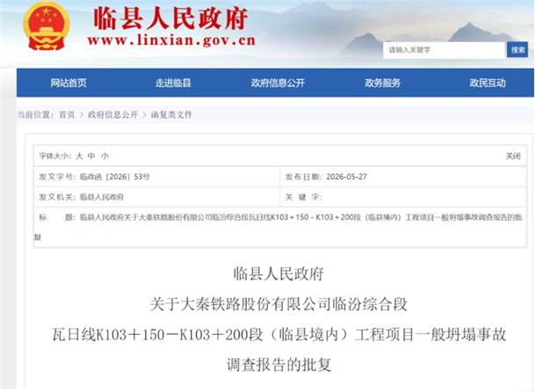Image resolution: width=536 pixels, height=392 pixels.
Task: Open the 政民互动 nav item
Action: [x=488, y=83]
